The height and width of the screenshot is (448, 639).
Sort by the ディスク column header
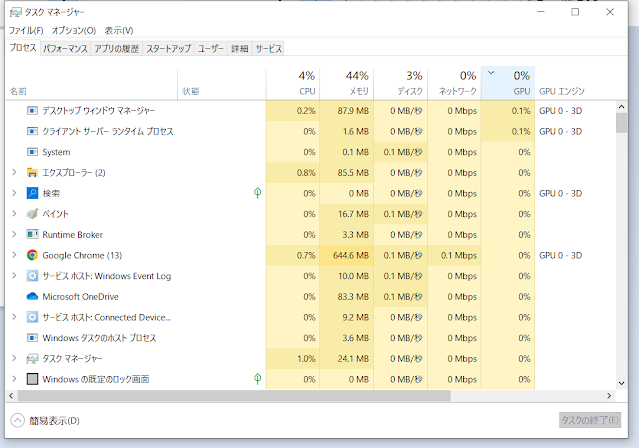(x=401, y=83)
